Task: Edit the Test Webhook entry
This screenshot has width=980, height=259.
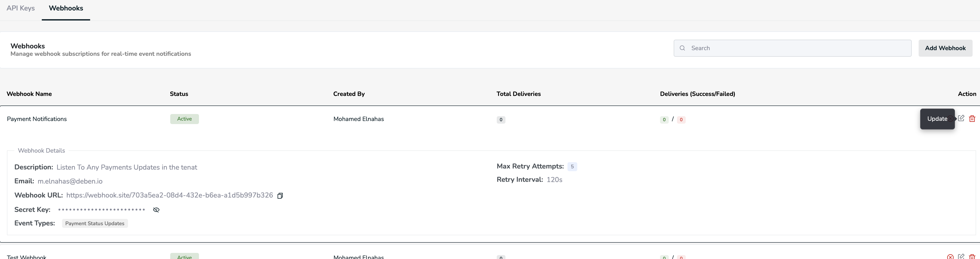Action: click(961, 257)
